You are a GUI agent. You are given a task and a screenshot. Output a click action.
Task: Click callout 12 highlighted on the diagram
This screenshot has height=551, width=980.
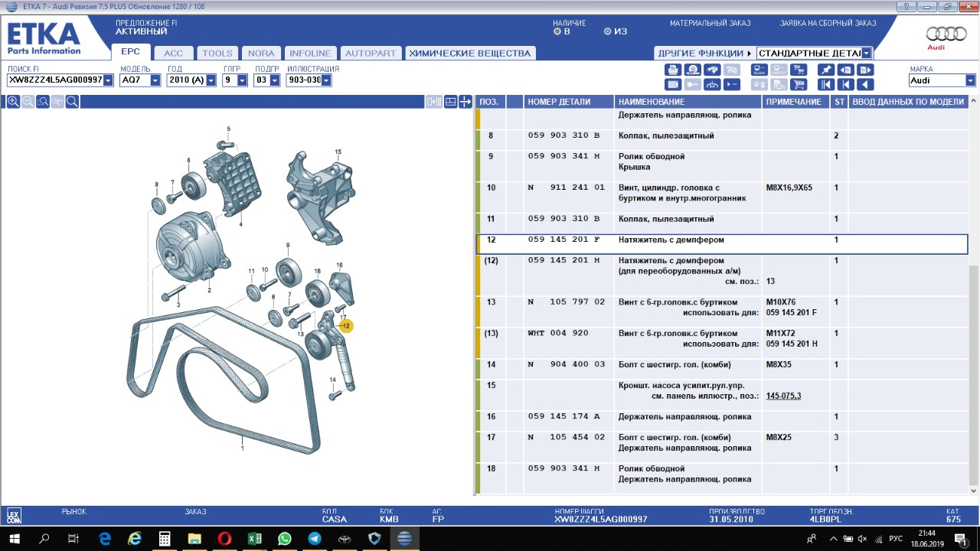[x=346, y=326]
